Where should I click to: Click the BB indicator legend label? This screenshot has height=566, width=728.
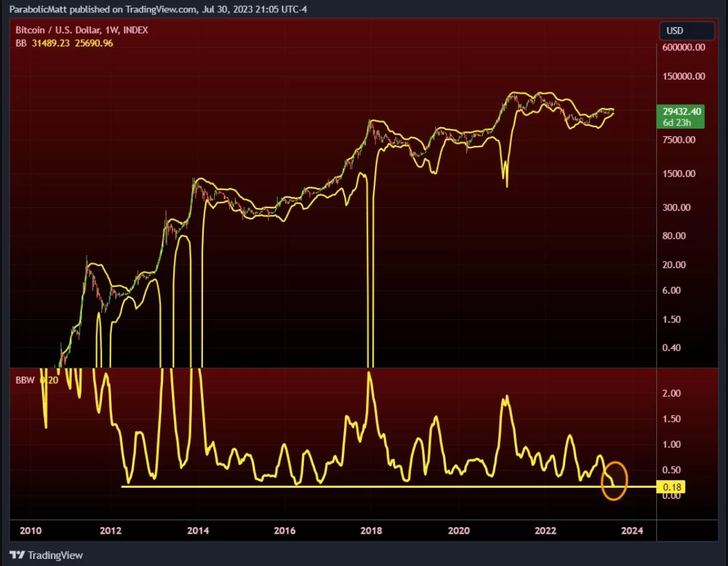pyautogui.click(x=21, y=43)
